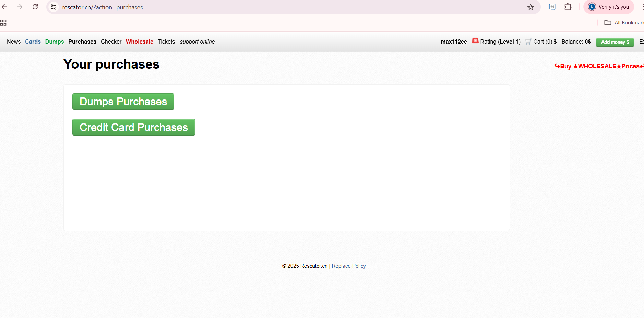The height and width of the screenshot is (318, 644).
Task: Click the Add money $ button
Action: click(x=615, y=42)
